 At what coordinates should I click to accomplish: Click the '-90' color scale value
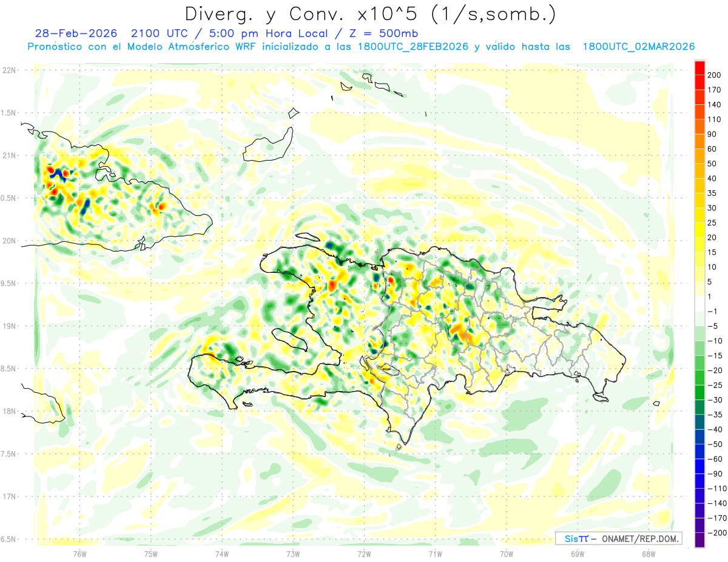[x=714, y=473]
